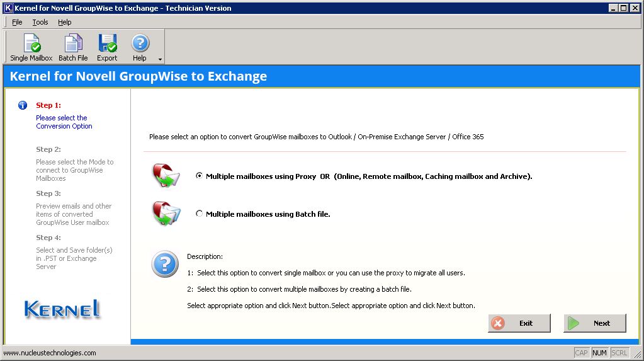Click the Batch file mailbox conversion icon
This screenshot has width=644, height=361.
point(166,214)
